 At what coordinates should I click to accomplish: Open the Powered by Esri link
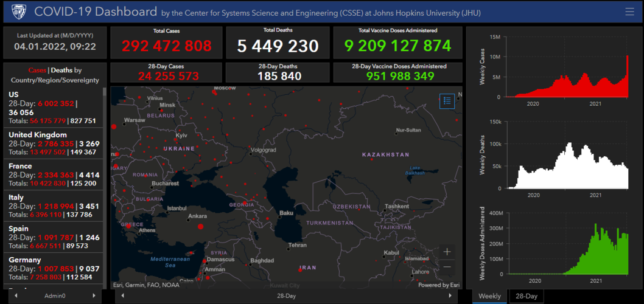point(438,285)
